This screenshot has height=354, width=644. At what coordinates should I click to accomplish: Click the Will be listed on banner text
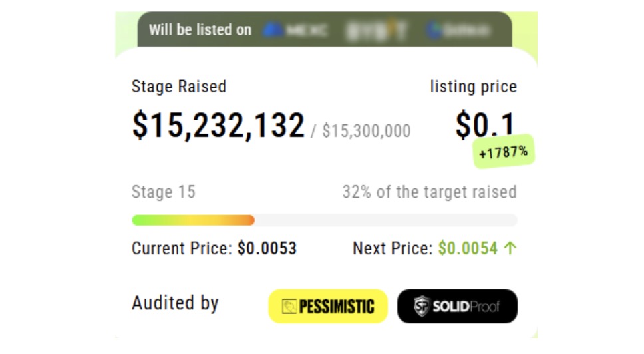[200, 29]
